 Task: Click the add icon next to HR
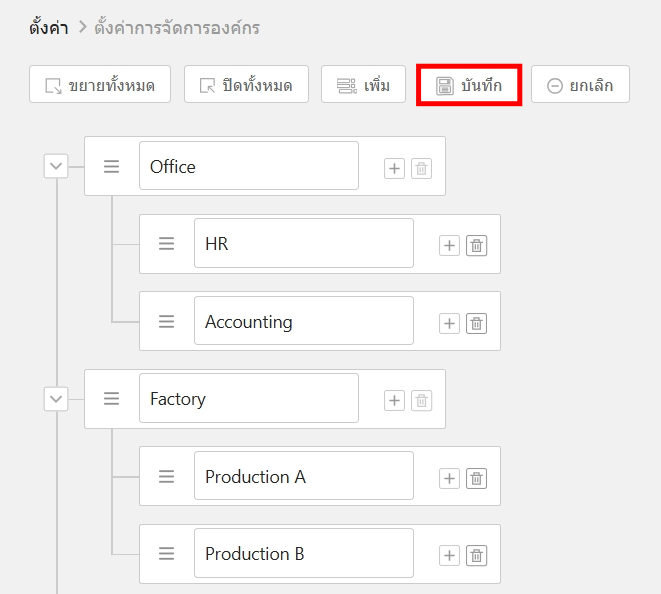449,245
